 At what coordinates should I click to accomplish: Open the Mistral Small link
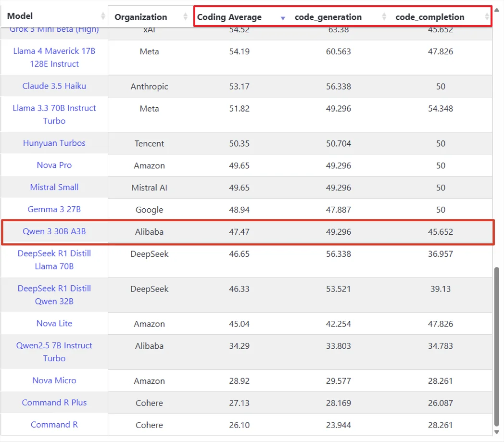click(54, 187)
